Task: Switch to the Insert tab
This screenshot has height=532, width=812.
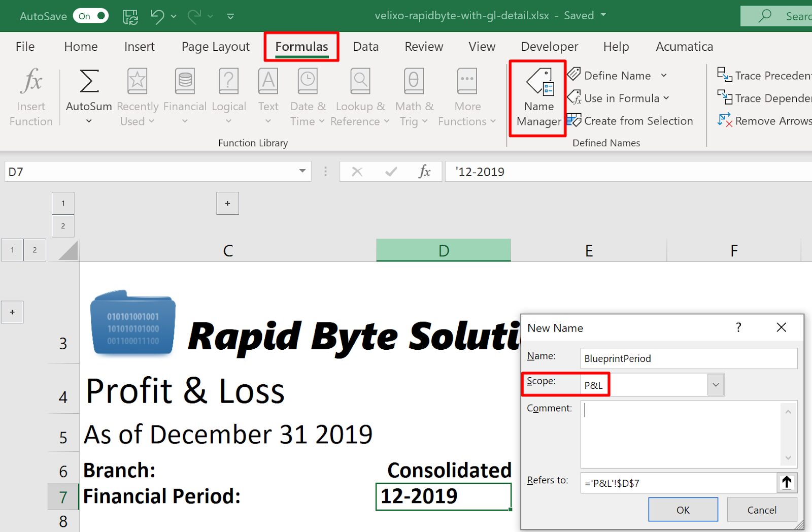Action: coord(139,47)
